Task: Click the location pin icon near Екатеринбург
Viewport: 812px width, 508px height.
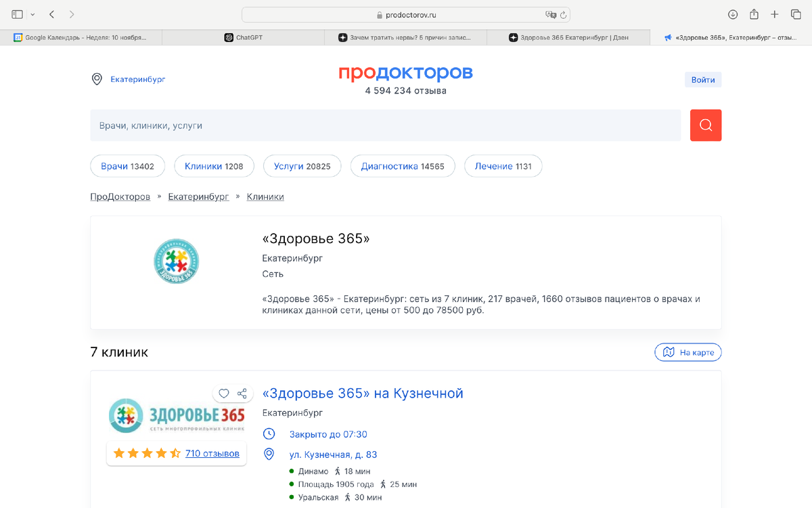Action: [x=97, y=79]
